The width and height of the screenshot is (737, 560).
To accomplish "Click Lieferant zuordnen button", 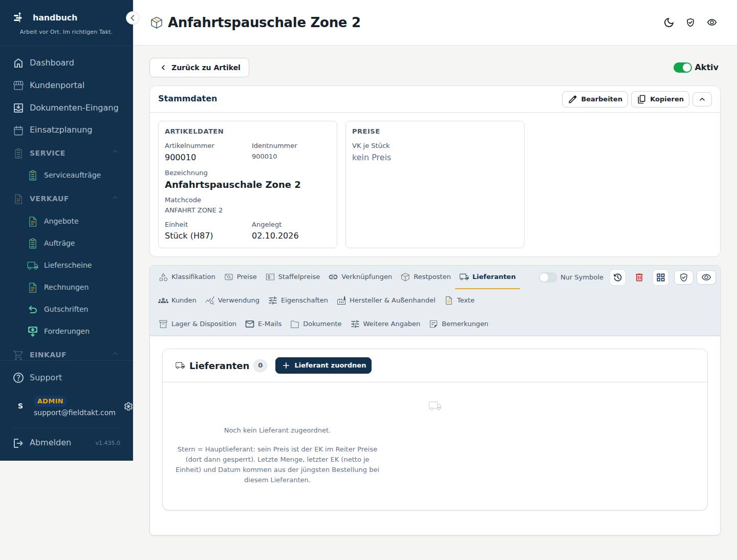I will coord(323,365).
